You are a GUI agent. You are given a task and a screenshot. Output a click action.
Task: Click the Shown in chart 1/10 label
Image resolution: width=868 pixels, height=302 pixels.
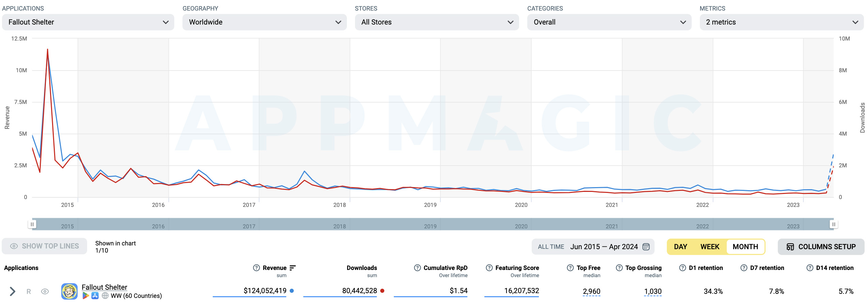pos(115,247)
